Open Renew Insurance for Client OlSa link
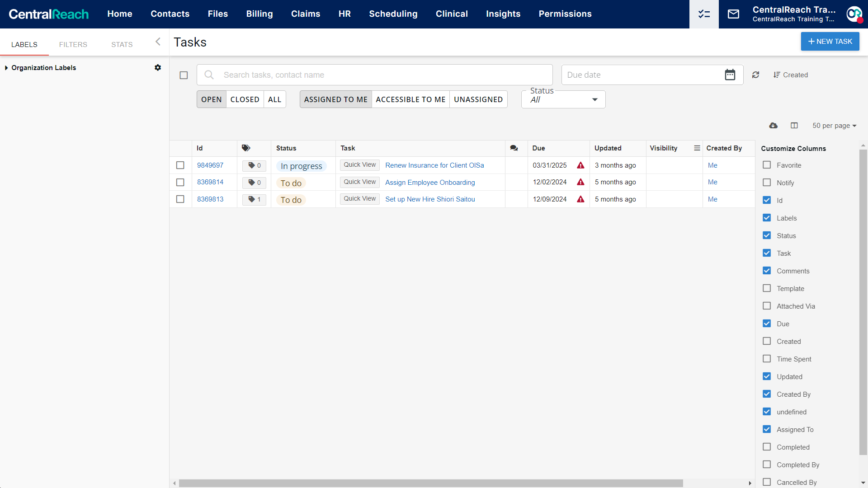 coord(434,165)
